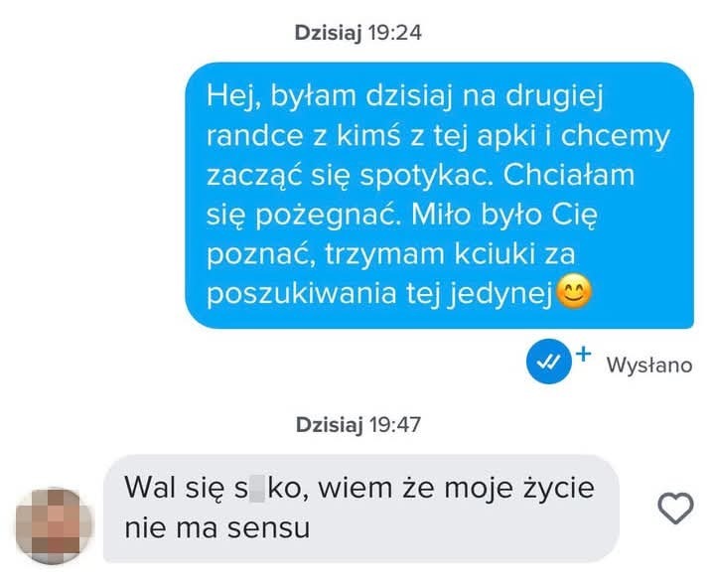This screenshot has width=715, height=588.
Task: Click the line 'zacząć się spotykac. Chciałam'
Action: coord(420,176)
